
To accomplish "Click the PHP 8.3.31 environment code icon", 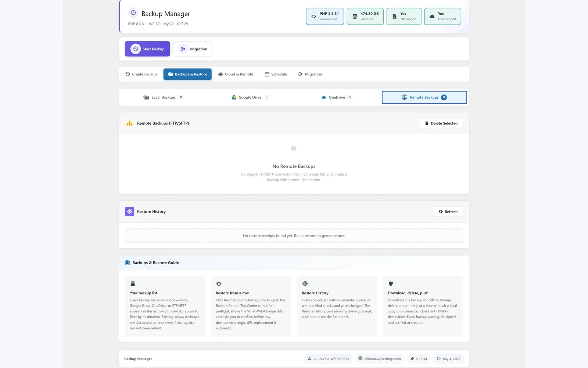I will 314,17.
